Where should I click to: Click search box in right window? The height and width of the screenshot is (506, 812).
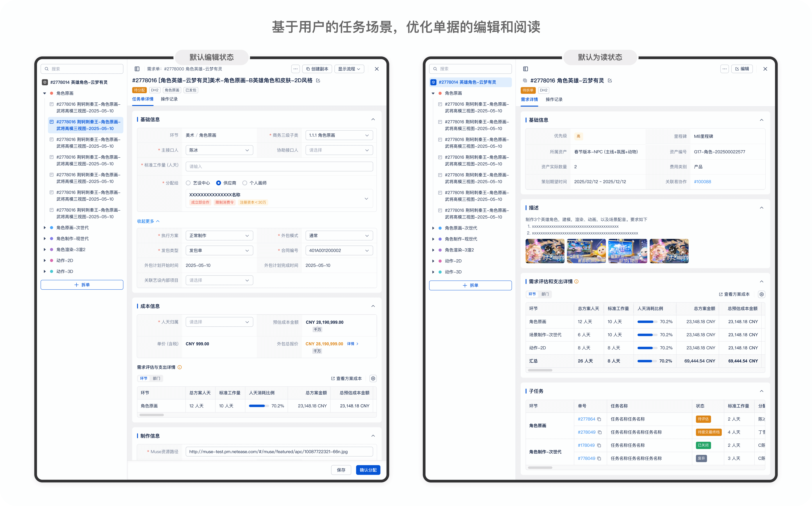tap(470, 69)
